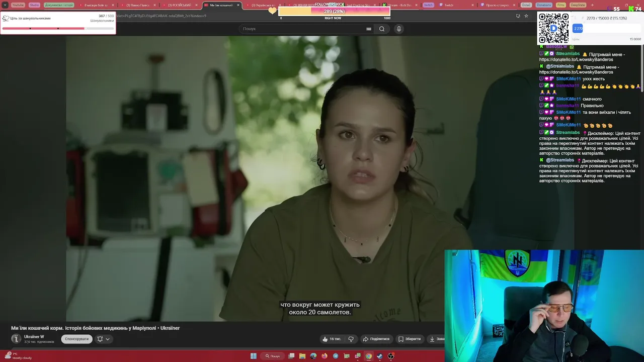Open Firefox from the taskbar
This screenshot has width=644, height=362.
coord(325,356)
